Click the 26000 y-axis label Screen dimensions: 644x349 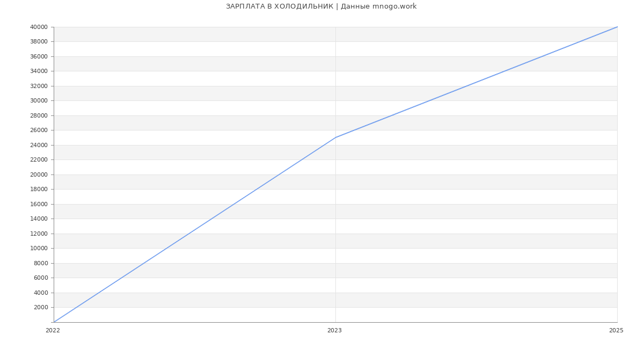[x=39, y=130]
